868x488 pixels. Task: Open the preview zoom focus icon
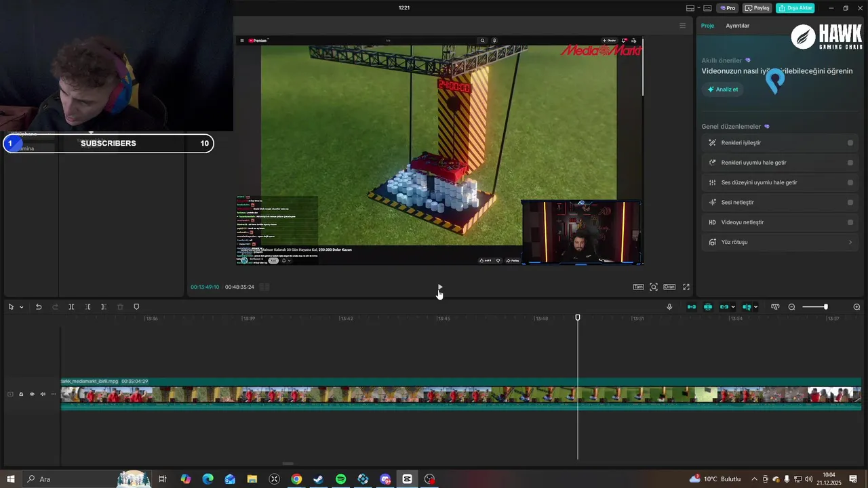pos(654,287)
